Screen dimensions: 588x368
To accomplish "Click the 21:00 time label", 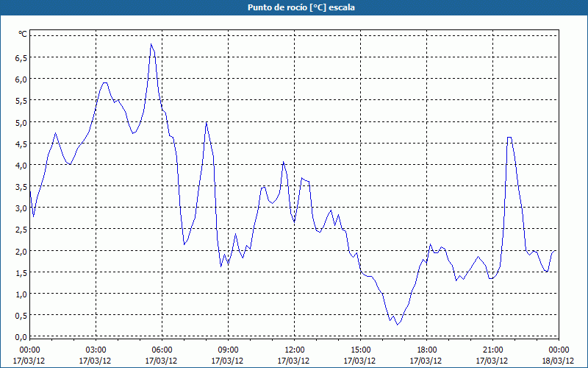I will pyautogui.click(x=492, y=350).
